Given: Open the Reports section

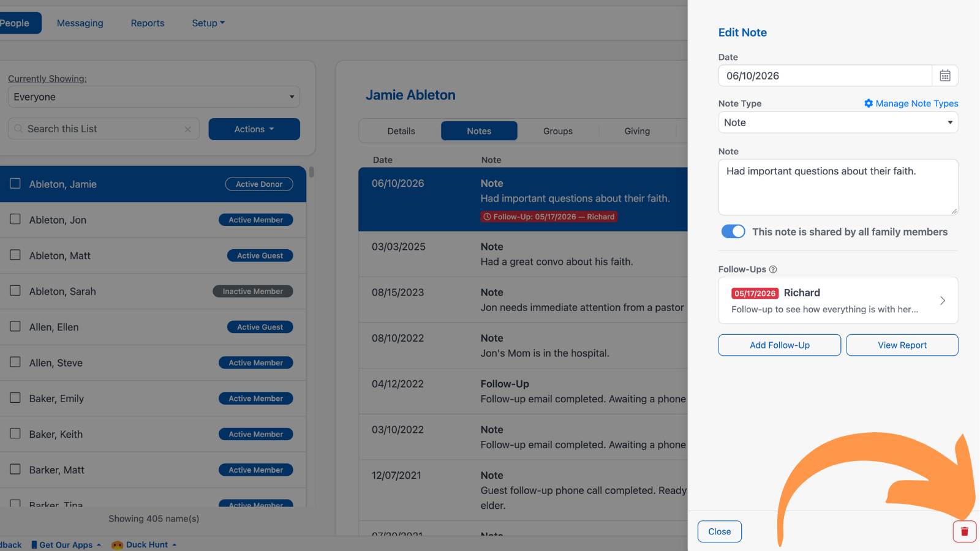Looking at the screenshot, I should (x=148, y=23).
